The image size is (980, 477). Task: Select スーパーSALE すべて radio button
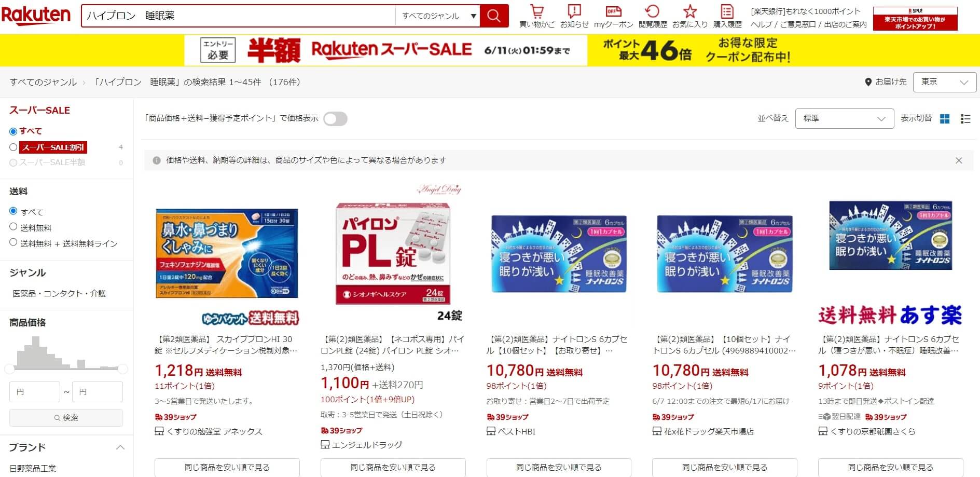point(13,131)
